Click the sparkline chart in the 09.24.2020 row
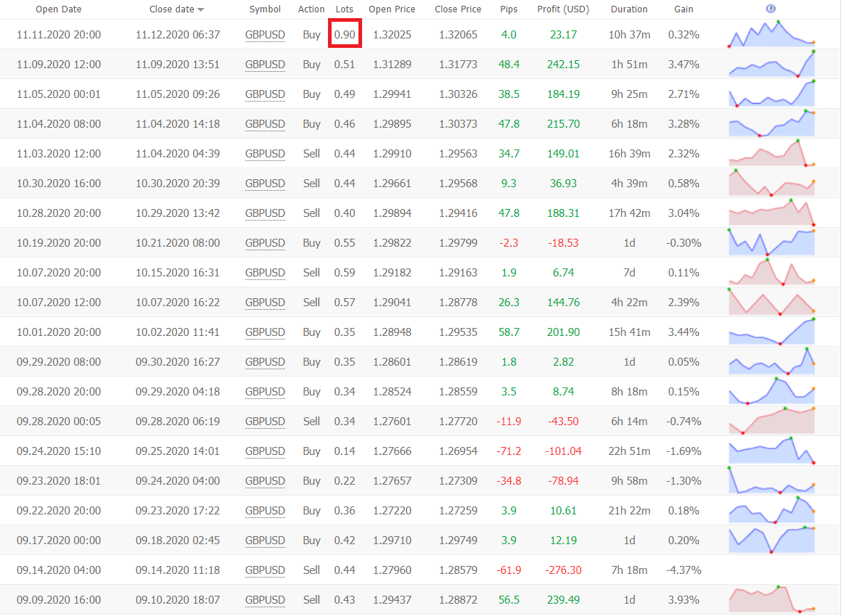Viewport: 841px width, 616px height. click(x=771, y=451)
